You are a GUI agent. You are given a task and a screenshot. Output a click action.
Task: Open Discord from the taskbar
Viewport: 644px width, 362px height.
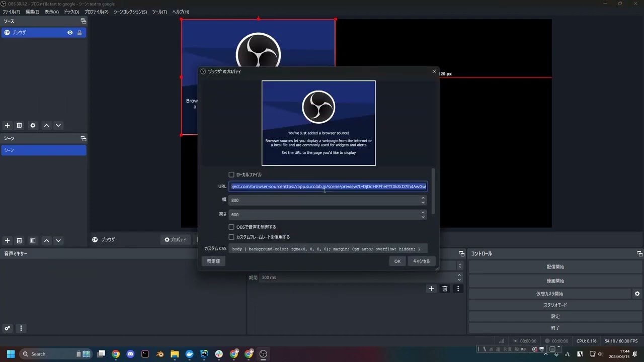pyautogui.click(x=130, y=354)
